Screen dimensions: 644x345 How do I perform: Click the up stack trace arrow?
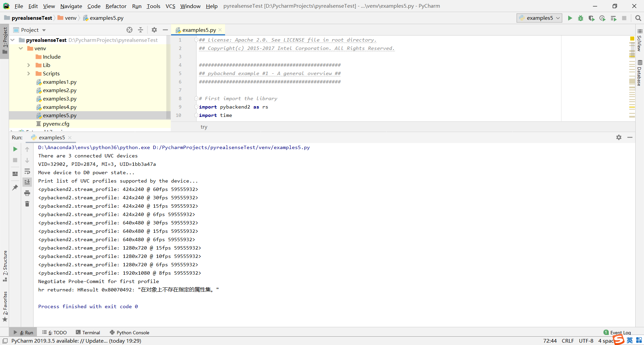click(27, 149)
